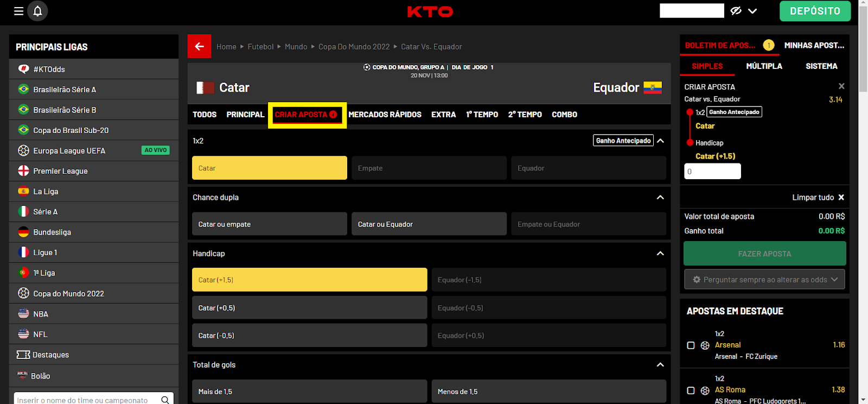Open BOLETIM DE APOSTAS tab
Image resolution: width=868 pixels, height=404 pixels.
pyautogui.click(x=729, y=45)
